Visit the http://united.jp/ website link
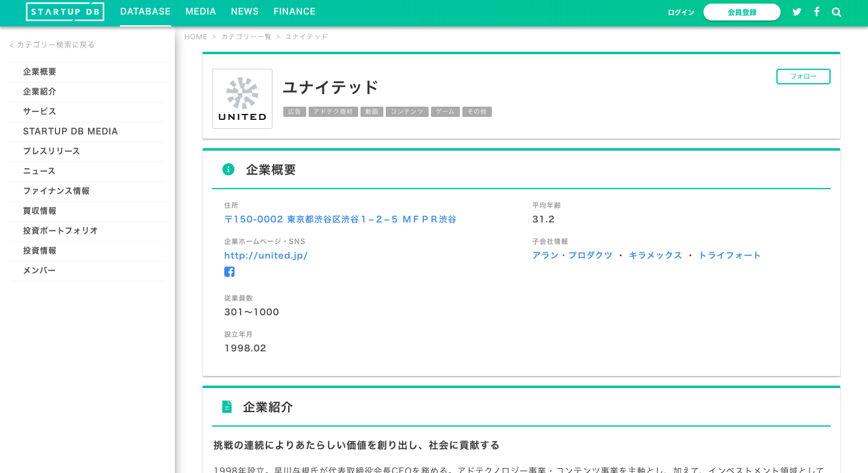The height and width of the screenshot is (473, 868). click(266, 255)
